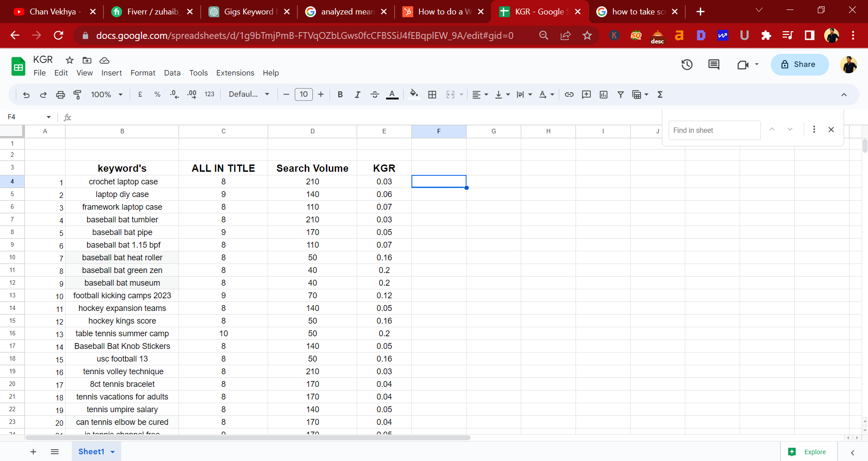868x461 pixels.
Task: Open the borders tool
Action: point(432,94)
